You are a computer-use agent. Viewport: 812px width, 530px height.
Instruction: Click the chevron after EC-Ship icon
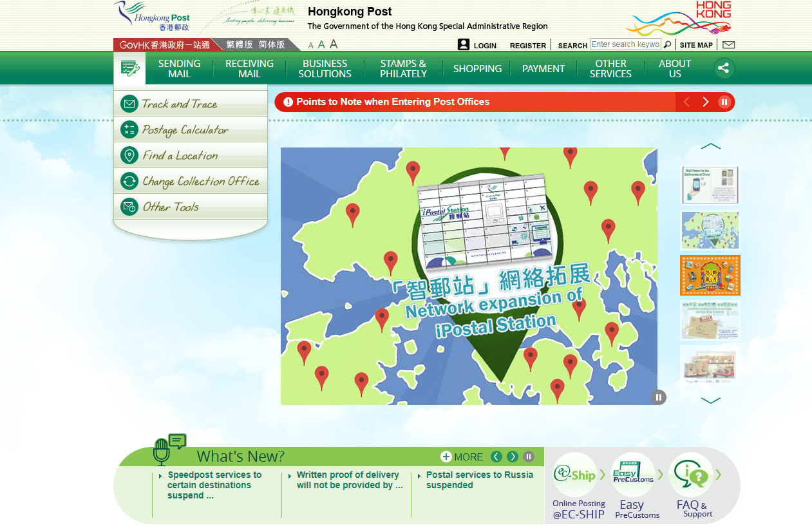(x=603, y=475)
